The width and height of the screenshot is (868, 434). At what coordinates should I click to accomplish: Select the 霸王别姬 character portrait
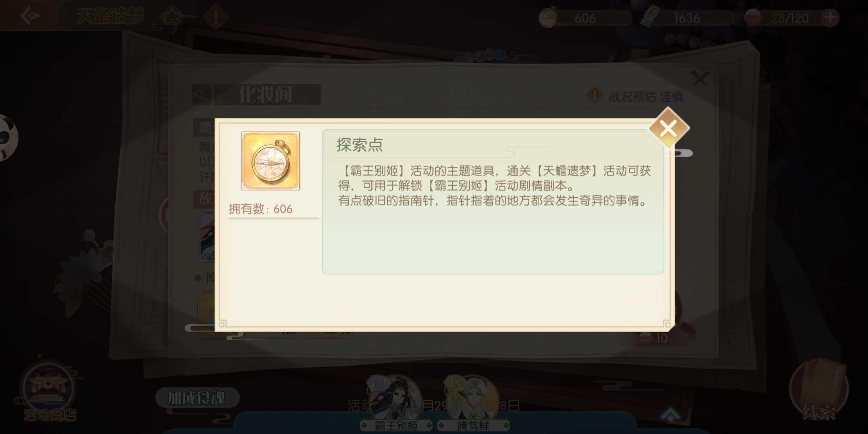(x=395, y=403)
